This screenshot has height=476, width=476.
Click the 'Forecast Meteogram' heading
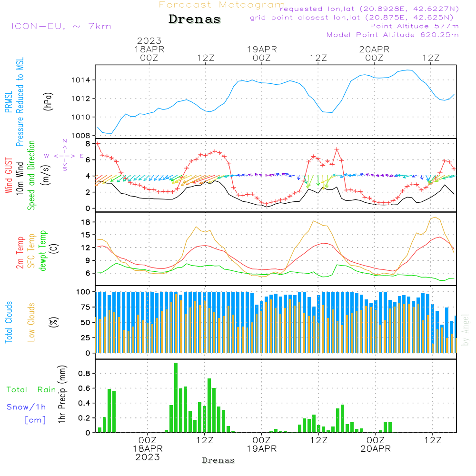(x=222, y=5)
